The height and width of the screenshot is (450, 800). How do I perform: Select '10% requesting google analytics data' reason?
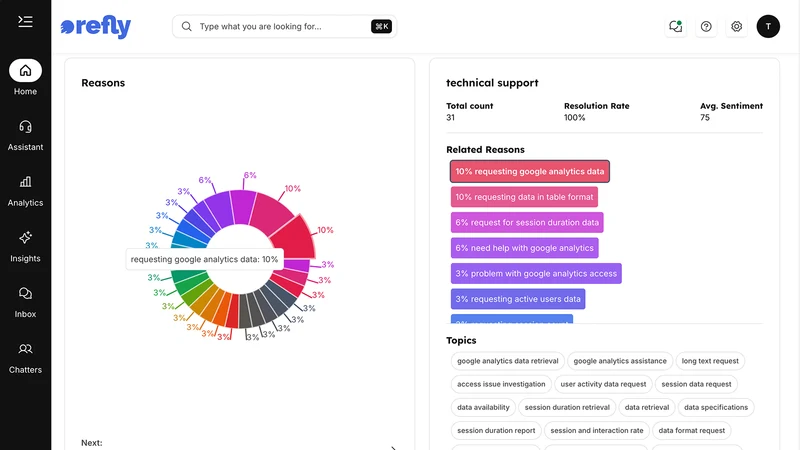(530, 171)
